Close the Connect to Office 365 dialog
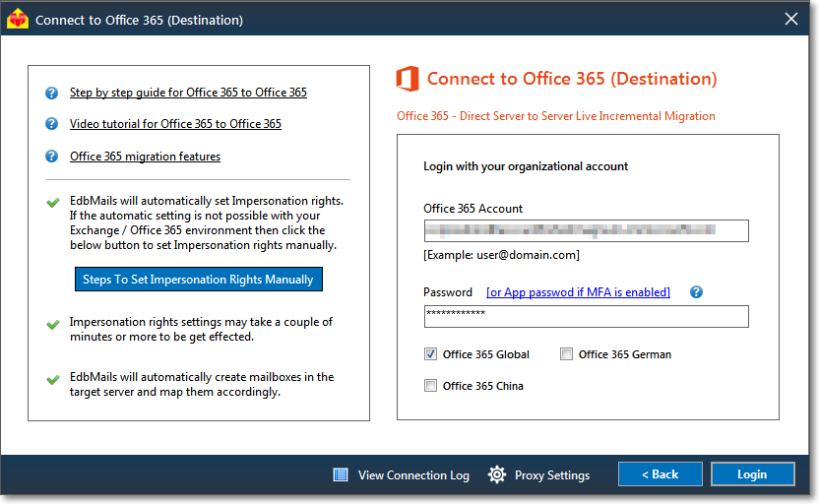This screenshot has width=819, height=504. point(790,19)
